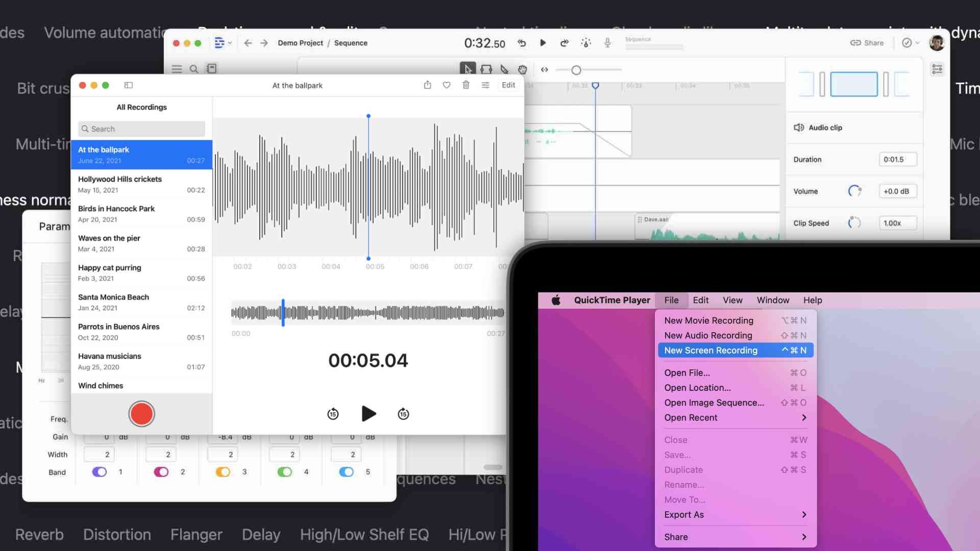Expand the Export As submenu
The width and height of the screenshot is (980, 551).
736,514
